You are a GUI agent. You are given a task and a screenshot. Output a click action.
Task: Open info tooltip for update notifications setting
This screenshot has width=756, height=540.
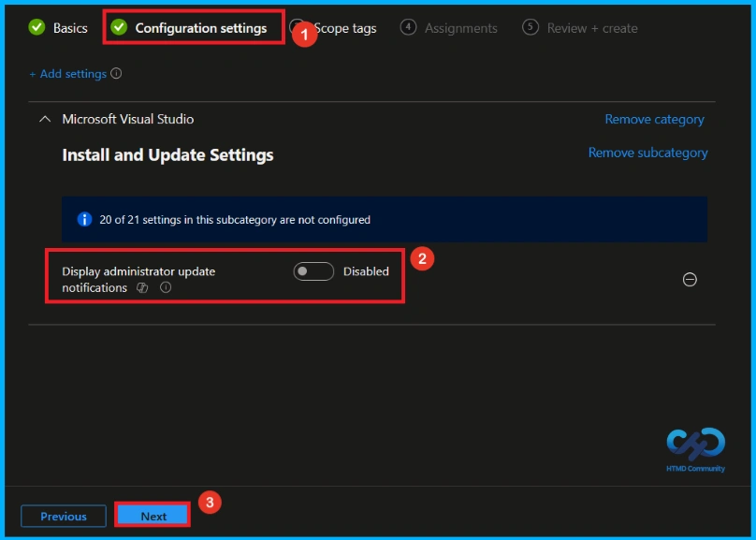166,288
